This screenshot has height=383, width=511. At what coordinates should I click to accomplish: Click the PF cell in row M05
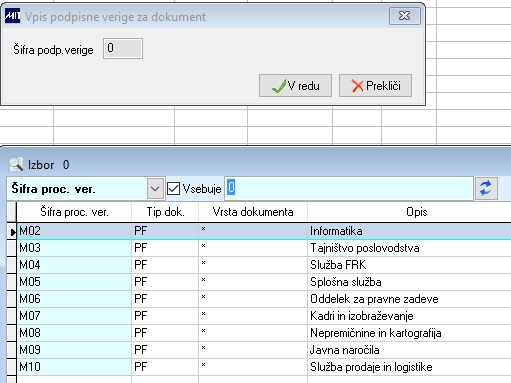(x=165, y=282)
